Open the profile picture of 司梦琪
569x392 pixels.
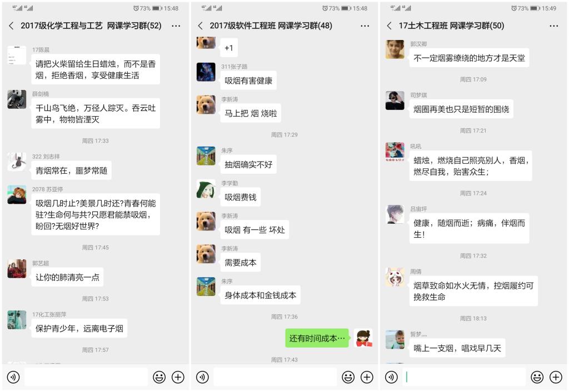pyautogui.click(x=395, y=100)
